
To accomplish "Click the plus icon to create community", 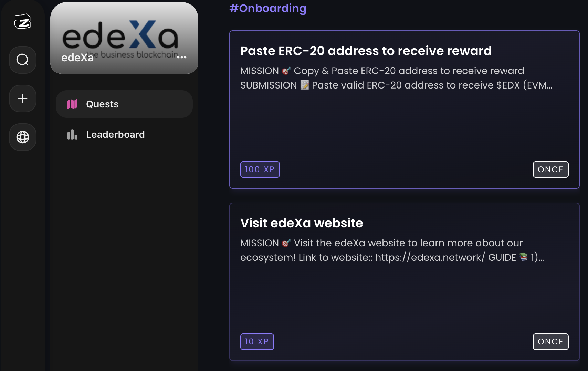I will [23, 99].
